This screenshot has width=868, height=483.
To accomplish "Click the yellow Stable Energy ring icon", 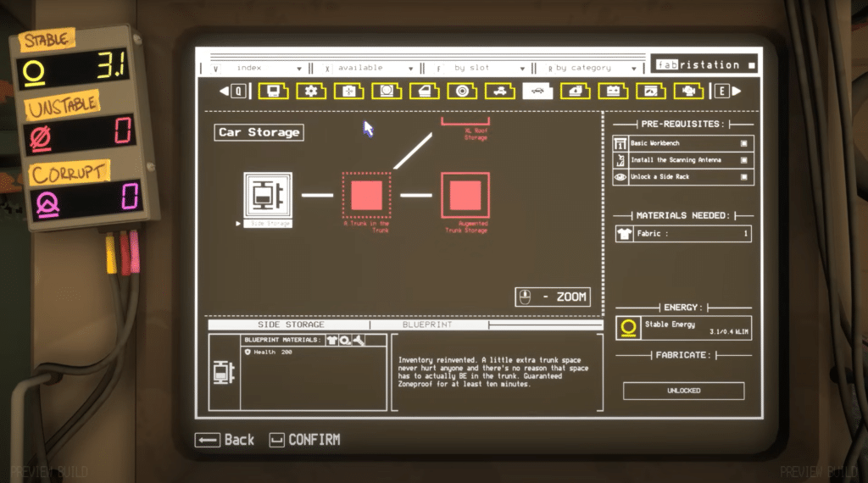I will [628, 328].
